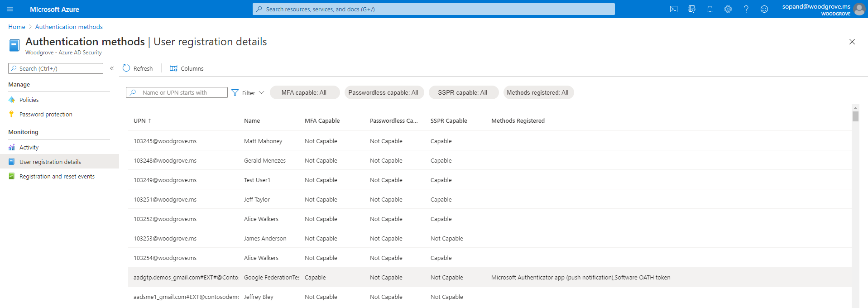
Task: Expand the Filter dropdown
Action: (x=248, y=93)
